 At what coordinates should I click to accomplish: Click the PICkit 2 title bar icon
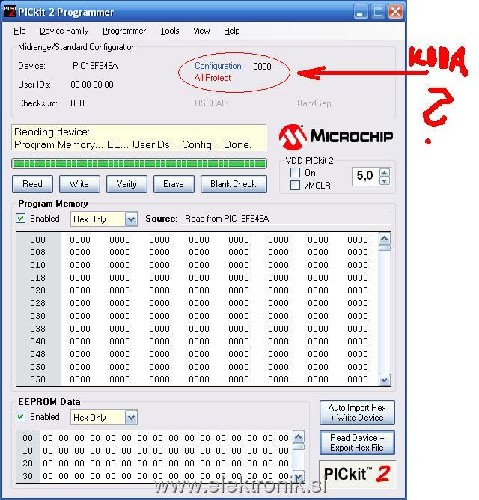[x=10, y=11]
